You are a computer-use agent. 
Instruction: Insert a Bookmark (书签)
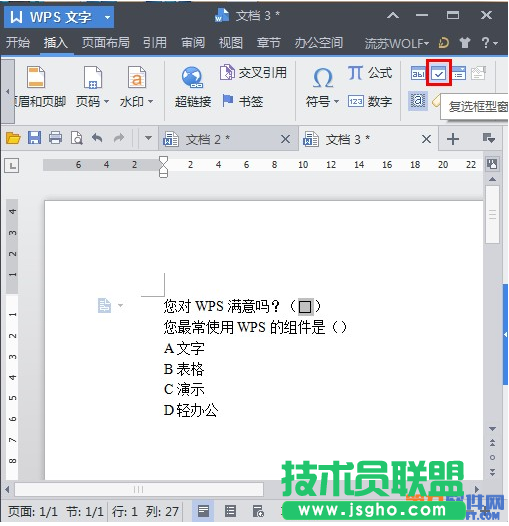click(x=242, y=101)
